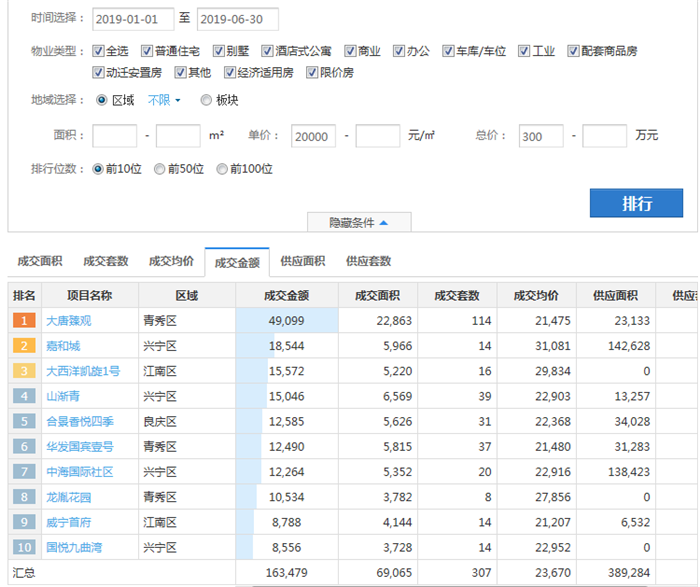Image resolution: width=700 pixels, height=587 pixels.
Task: Click the 区域 column header
Action: (187, 296)
